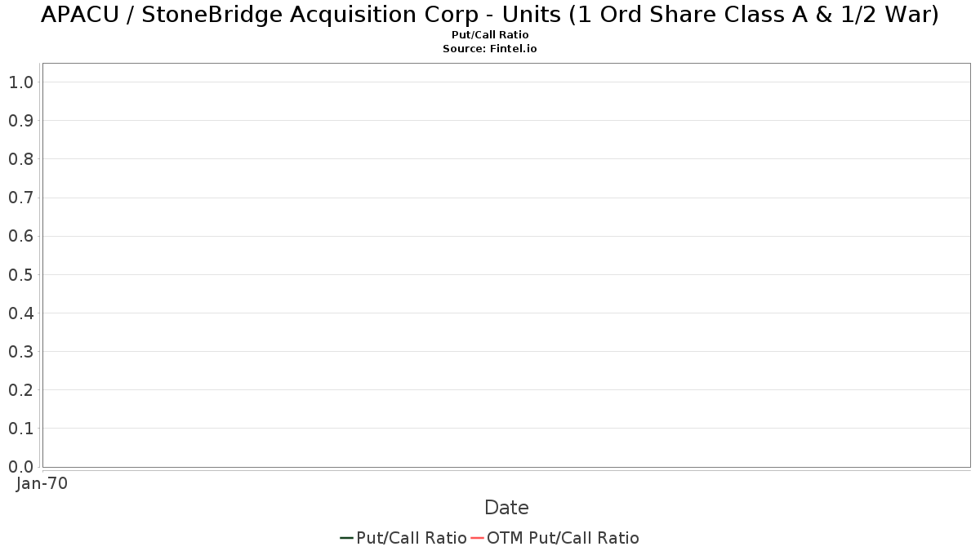The image size is (980, 551).
Task: Select the 0.3 y-axis label
Action: coord(20,352)
